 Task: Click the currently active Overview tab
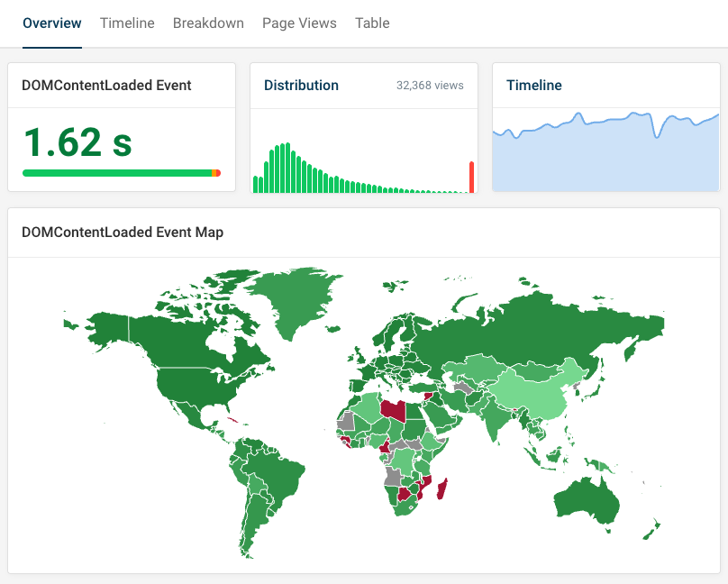point(51,23)
